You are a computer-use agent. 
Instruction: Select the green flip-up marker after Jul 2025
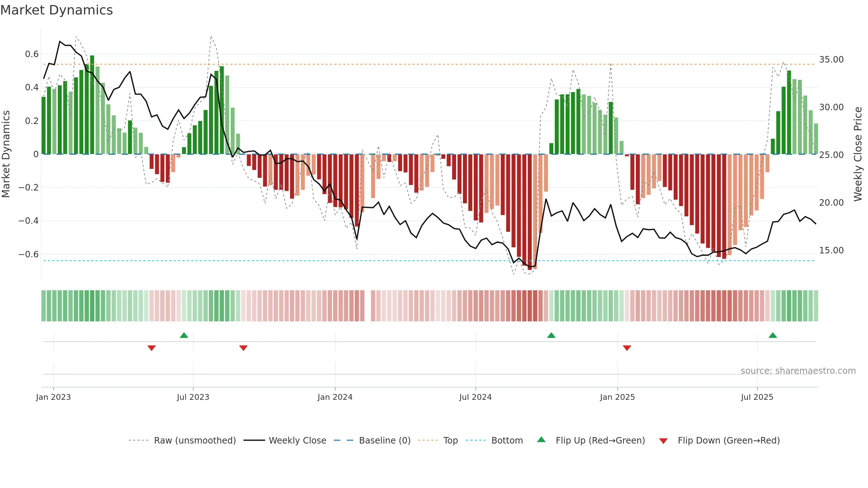coord(773,335)
